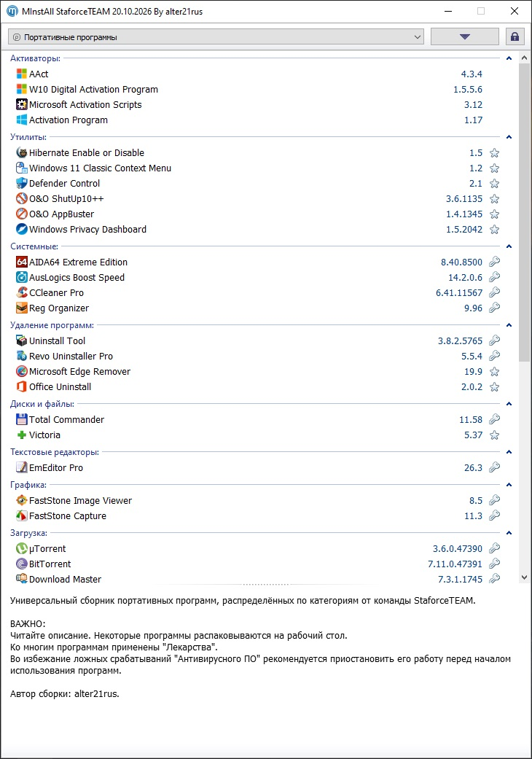532x759 pixels.
Task: Click the Office Uninstall icon
Action: (x=21, y=386)
